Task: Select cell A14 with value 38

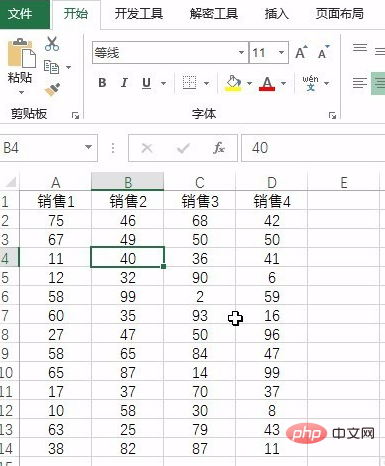Action: [56, 448]
